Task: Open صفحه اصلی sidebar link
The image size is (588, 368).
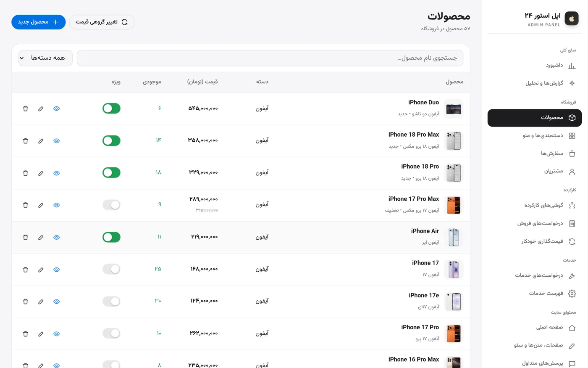Action: 535,327
